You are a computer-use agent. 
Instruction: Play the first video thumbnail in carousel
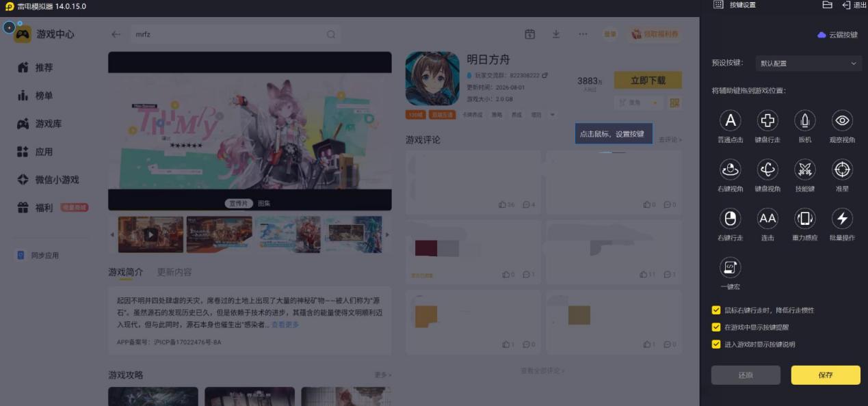(150, 234)
